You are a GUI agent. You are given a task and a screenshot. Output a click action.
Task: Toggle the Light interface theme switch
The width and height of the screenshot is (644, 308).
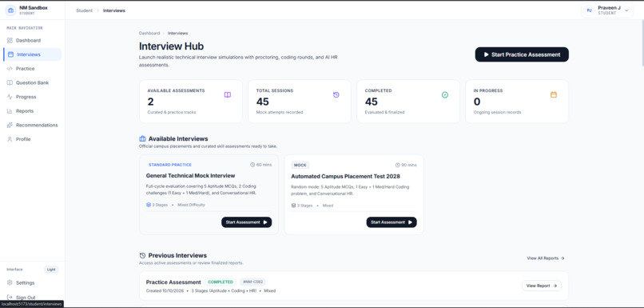(x=51, y=270)
